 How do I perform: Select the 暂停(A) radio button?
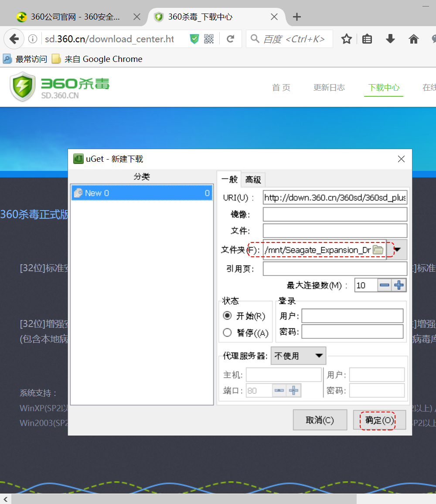[x=227, y=332]
